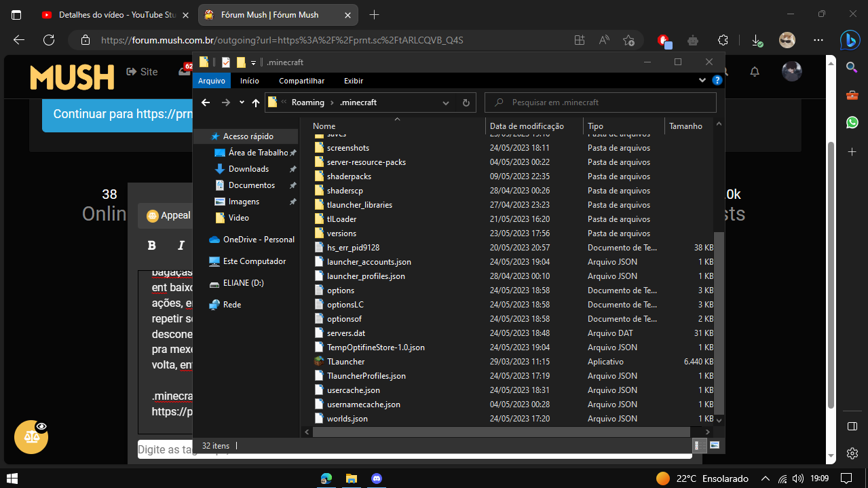This screenshot has height=488, width=868.
Task: Go back in File Explorer navigation
Action: click(x=206, y=102)
